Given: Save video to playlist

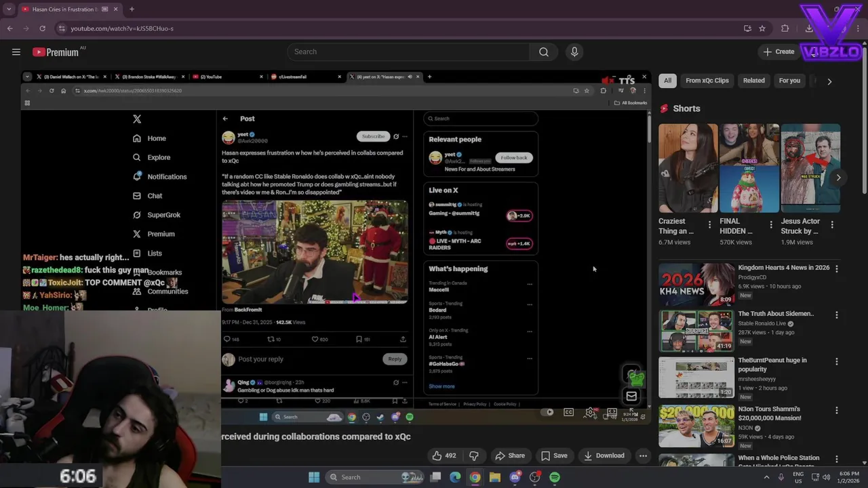Looking at the screenshot, I should [554, 455].
